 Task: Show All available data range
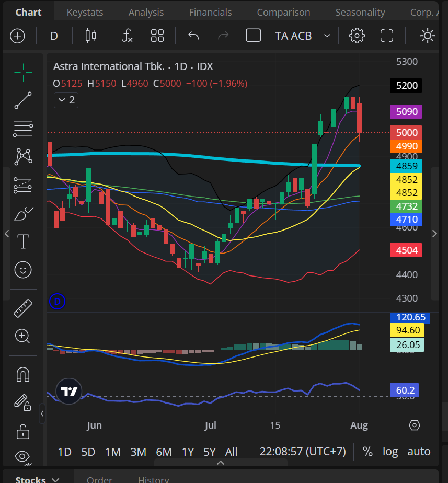coord(231,452)
